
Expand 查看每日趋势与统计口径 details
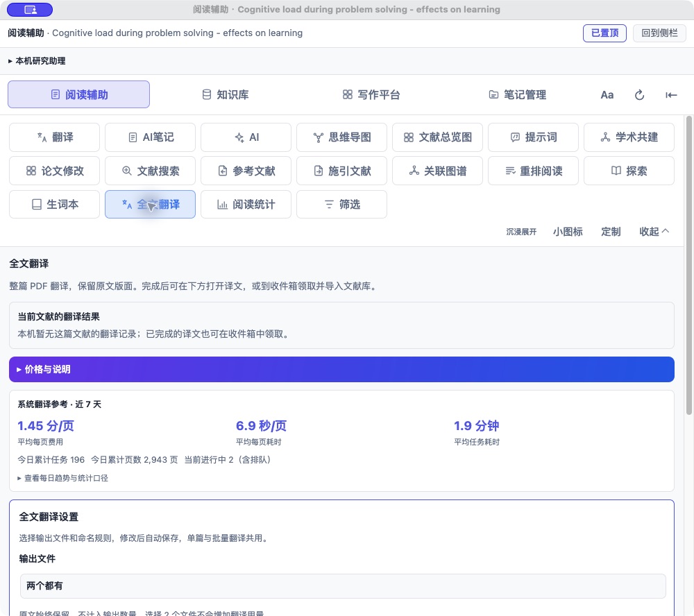coord(63,478)
